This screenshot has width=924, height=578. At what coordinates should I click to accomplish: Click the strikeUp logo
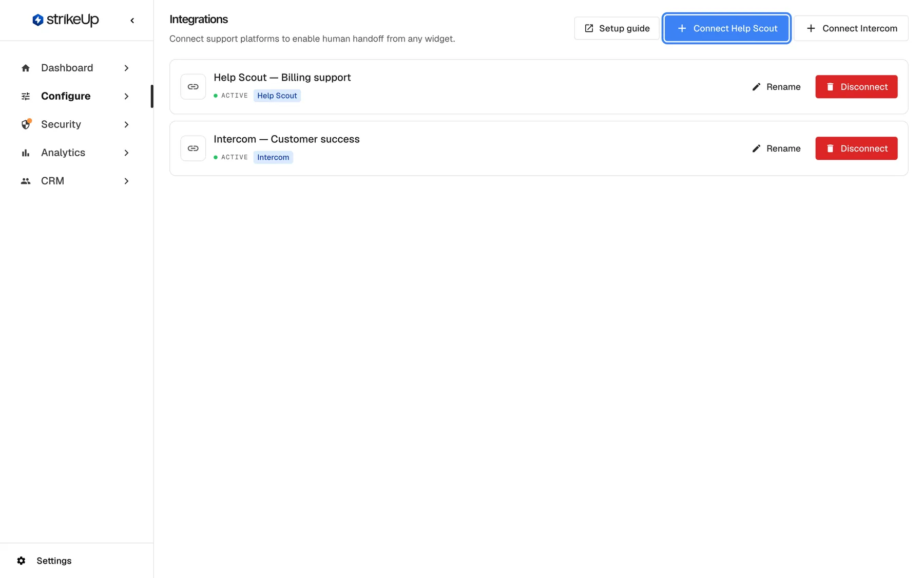(65, 20)
